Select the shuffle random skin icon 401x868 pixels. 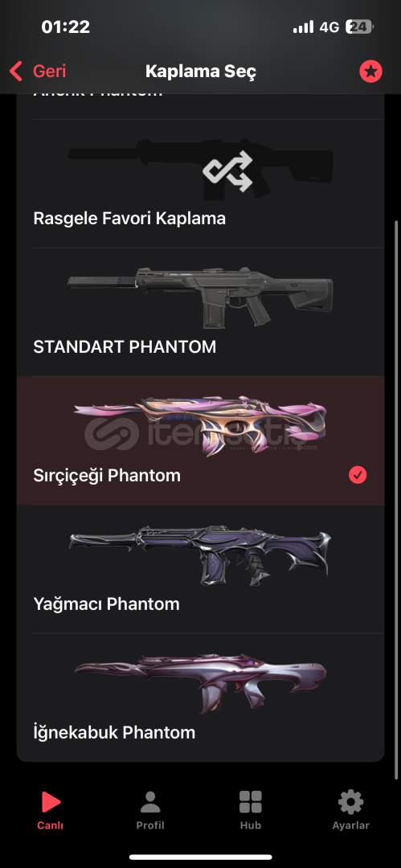[227, 170]
